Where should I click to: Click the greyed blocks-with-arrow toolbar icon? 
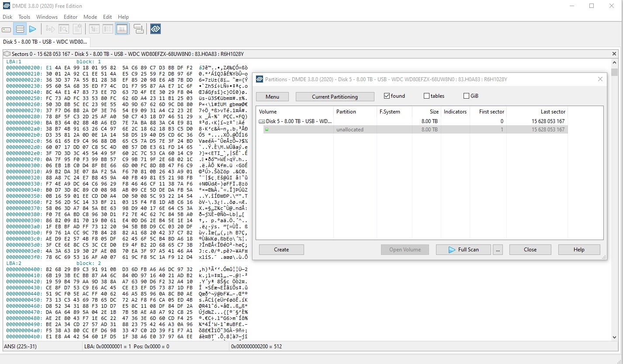coord(51,29)
